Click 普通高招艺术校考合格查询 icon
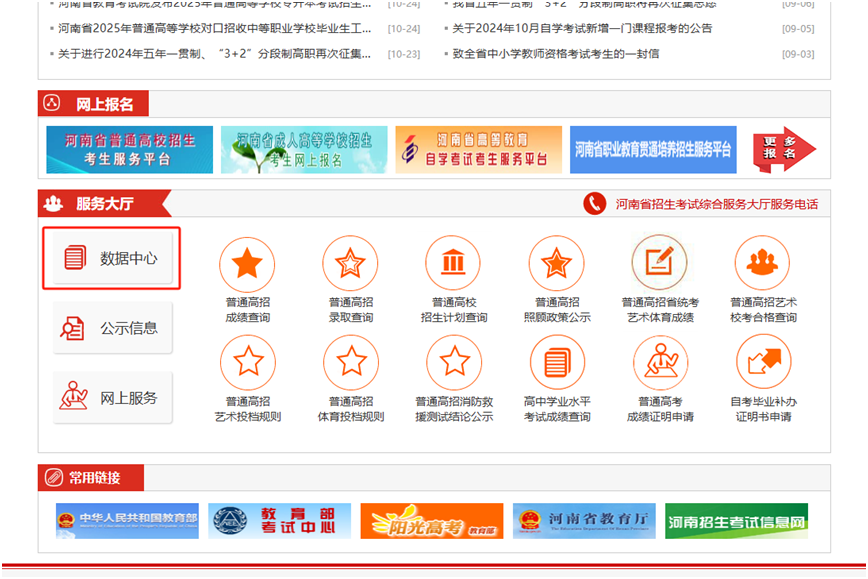Screen dimensions: 868x579 pyautogui.click(x=762, y=264)
